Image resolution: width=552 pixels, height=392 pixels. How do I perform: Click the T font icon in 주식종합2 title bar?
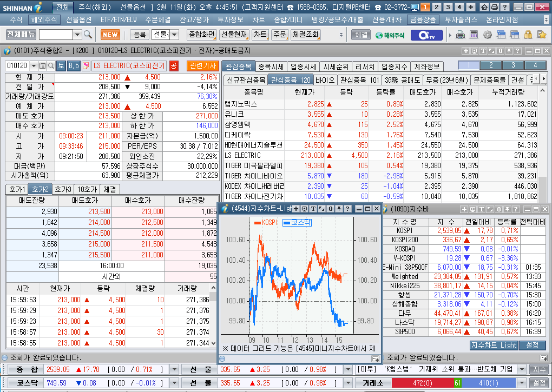(483, 51)
